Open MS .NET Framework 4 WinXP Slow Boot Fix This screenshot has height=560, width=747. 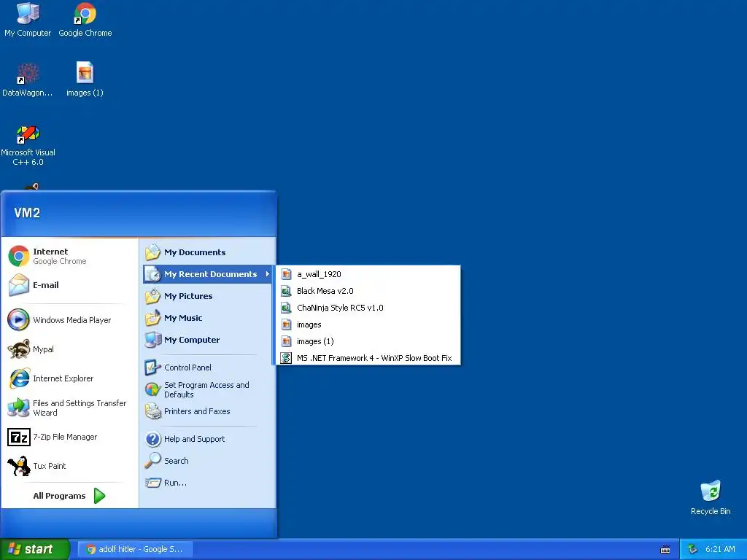click(x=368, y=358)
